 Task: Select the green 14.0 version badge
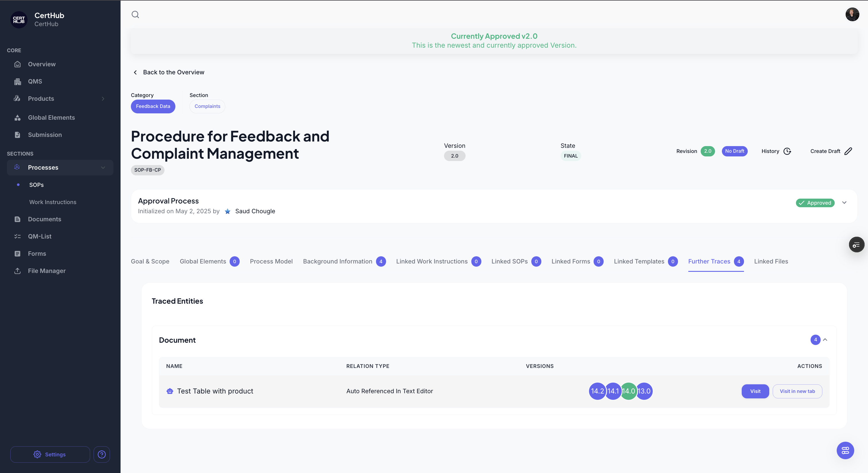click(628, 391)
